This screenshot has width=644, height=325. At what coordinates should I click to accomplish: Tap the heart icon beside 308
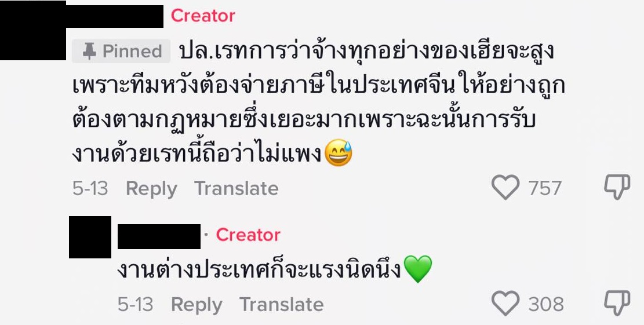[x=505, y=304]
